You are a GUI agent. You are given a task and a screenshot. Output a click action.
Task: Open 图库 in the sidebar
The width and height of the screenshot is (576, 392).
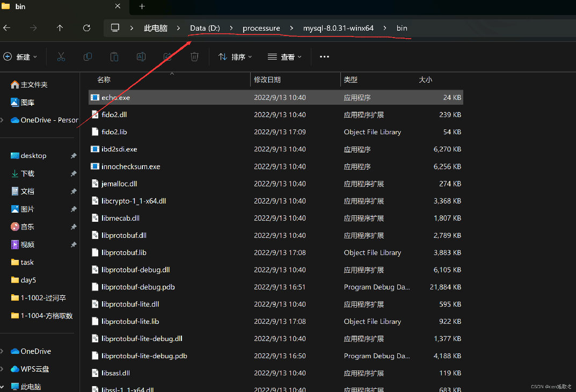[x=23, y=103]
